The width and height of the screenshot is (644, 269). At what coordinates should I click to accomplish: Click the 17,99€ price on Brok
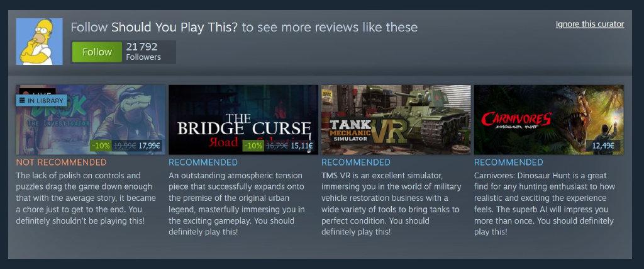149,146
